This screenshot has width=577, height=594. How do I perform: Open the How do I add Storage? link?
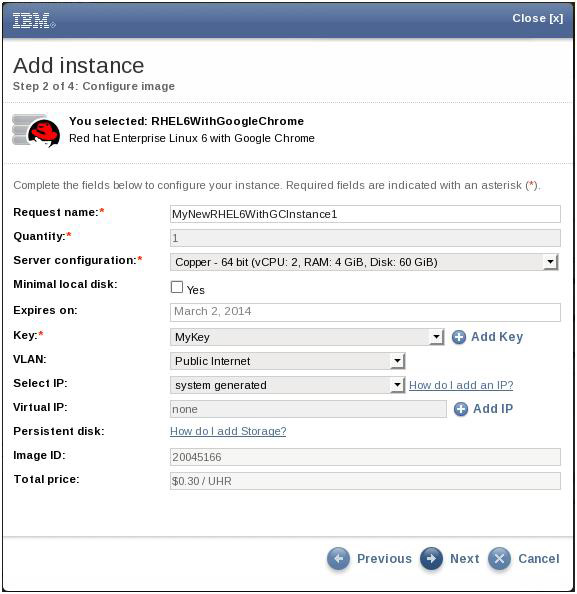click(228, 431)
